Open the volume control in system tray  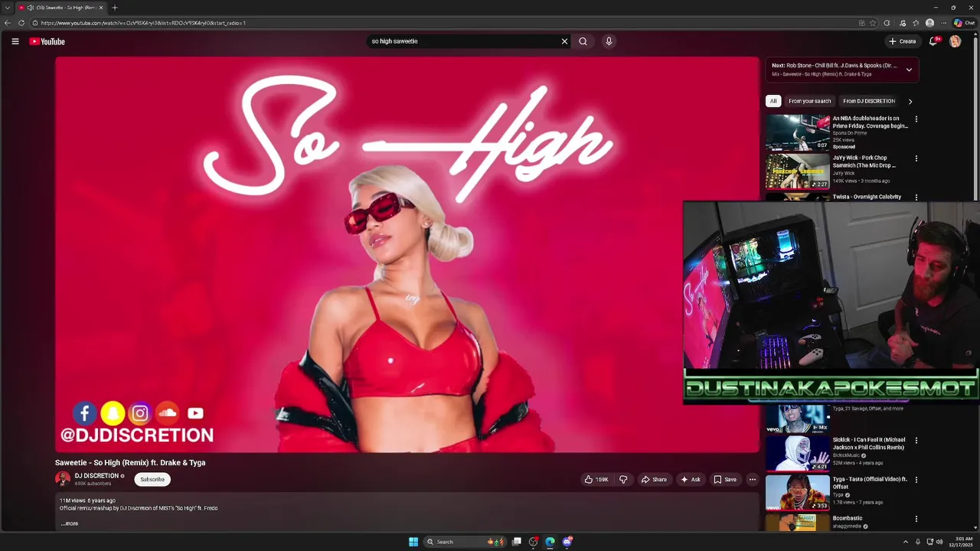coord(939,542)
